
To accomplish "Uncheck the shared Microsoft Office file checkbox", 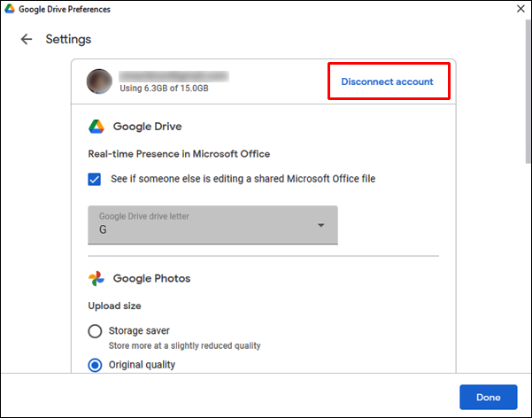I will point(95,179).
